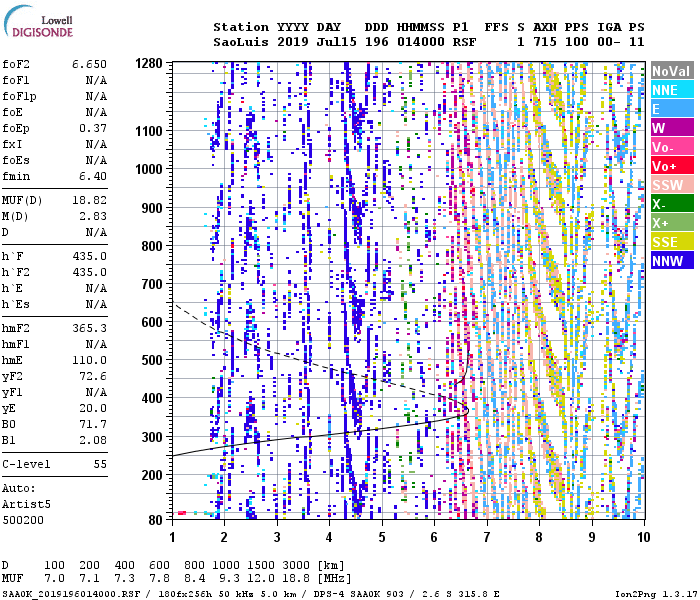
Task: Click the 1280 km axis label
Action: [x=149, y=63]
